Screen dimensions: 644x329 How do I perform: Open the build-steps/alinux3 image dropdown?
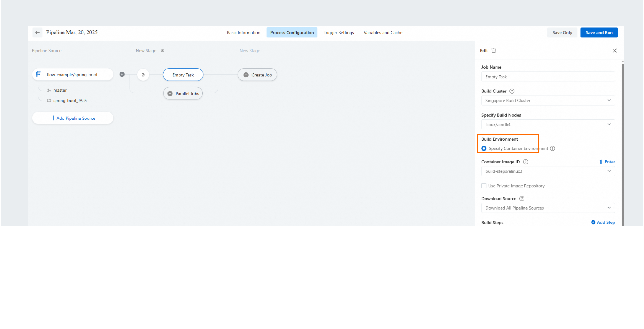(x=548, y=171)
